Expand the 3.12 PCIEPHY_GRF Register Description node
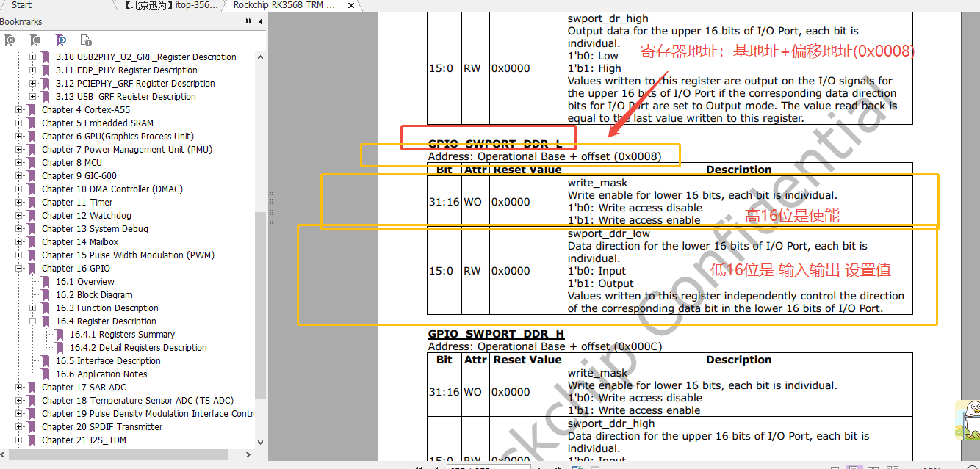This screenshot has width=980, height=469. (33, 84)
